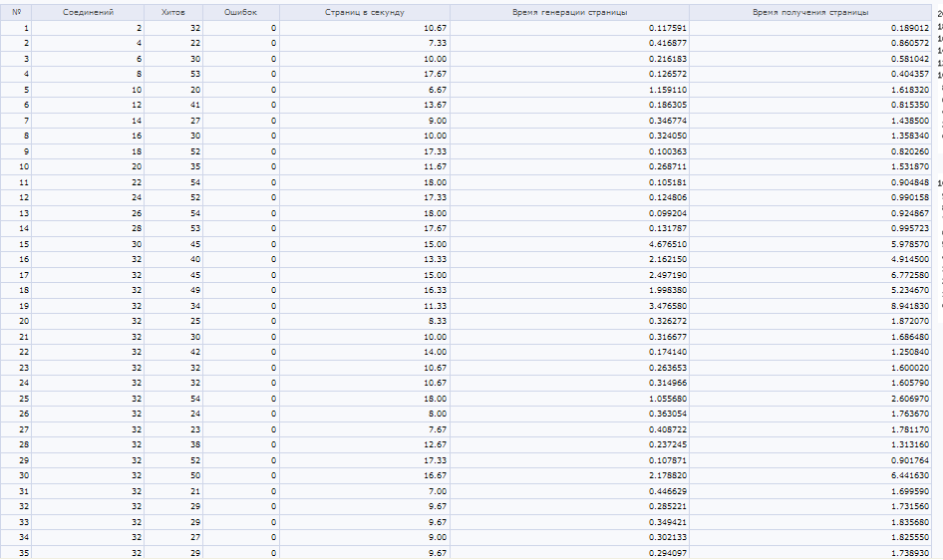Screen dimensions: 943x560
Task: Click the "Время получения страницы" header
Action: click(x=810, y=12)
